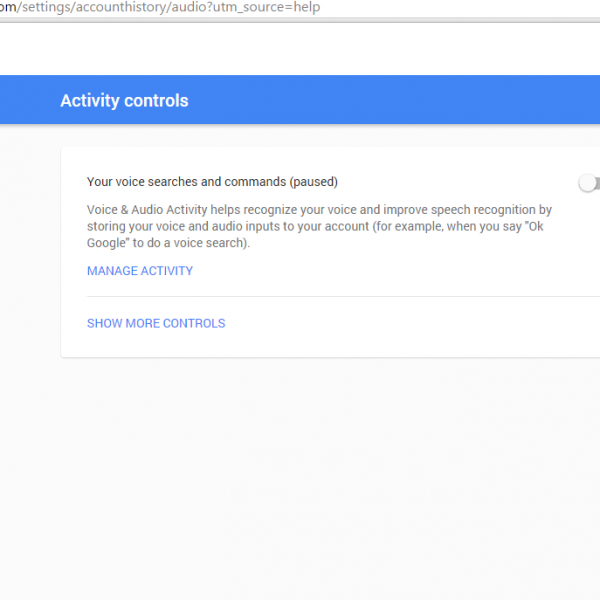Click the "Your voice searches and commands" heading

tap(186, 182)
